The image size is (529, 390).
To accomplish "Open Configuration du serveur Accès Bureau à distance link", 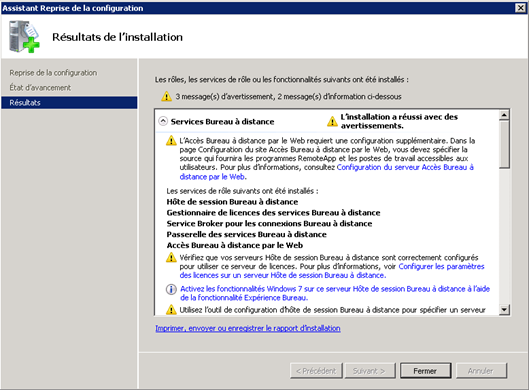I will tap(326, 172).
